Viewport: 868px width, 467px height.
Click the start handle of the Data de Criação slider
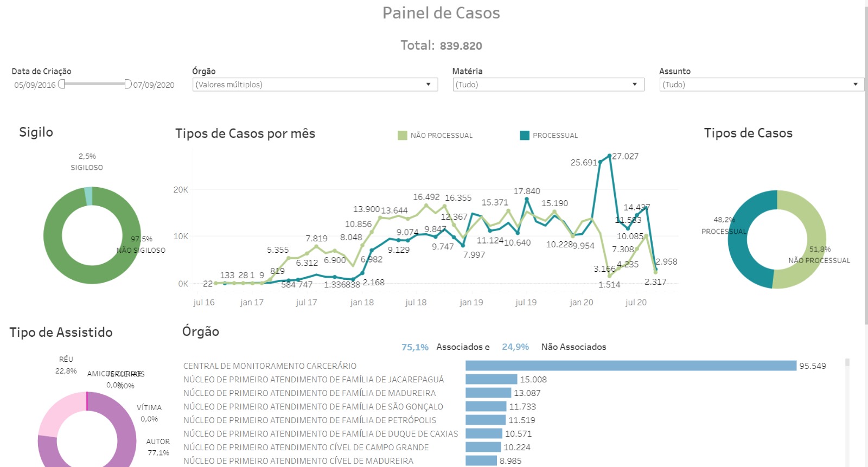click(x=62, y=84)
